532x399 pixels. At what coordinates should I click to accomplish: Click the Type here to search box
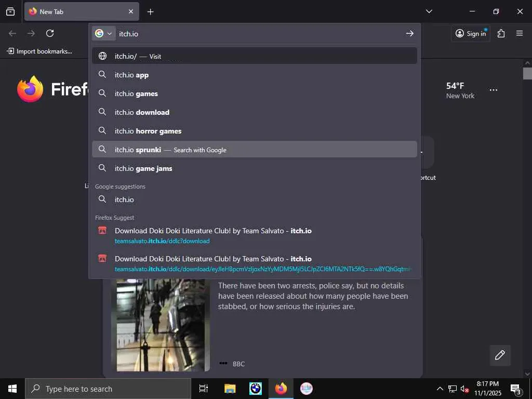[x=108, y=389]
